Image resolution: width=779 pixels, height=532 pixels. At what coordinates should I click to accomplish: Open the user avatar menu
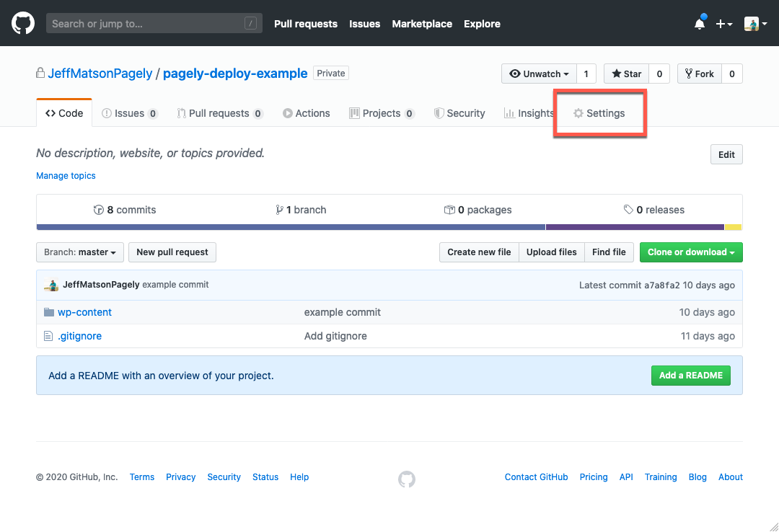(755, 23)
